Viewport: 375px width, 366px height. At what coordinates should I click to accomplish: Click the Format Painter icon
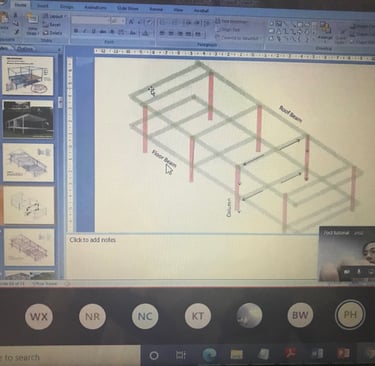[16, 32]
